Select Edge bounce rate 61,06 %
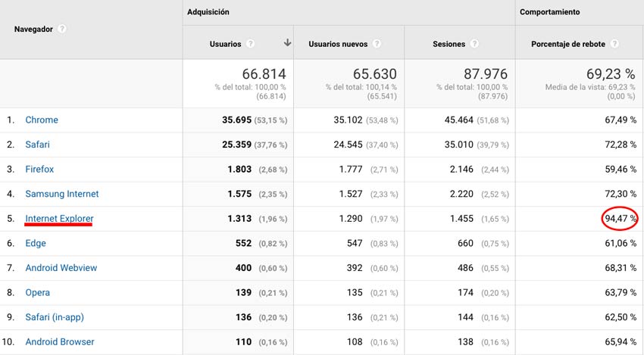 (621, 243)
